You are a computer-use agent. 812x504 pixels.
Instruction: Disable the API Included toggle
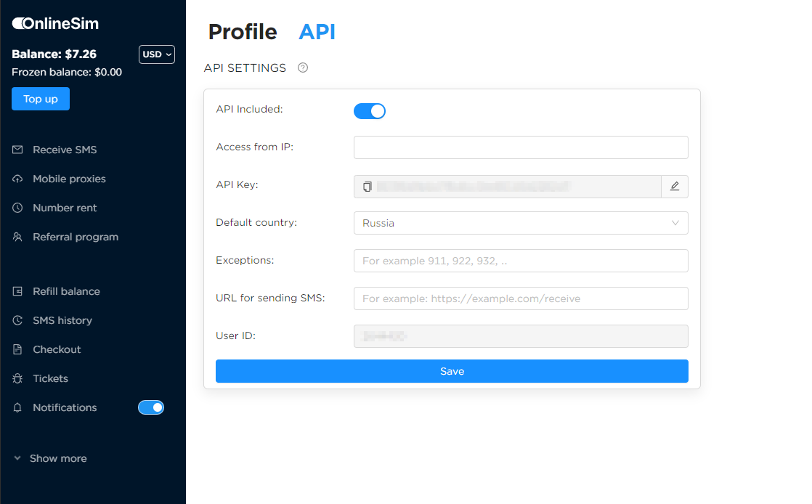tap(370, 110)
